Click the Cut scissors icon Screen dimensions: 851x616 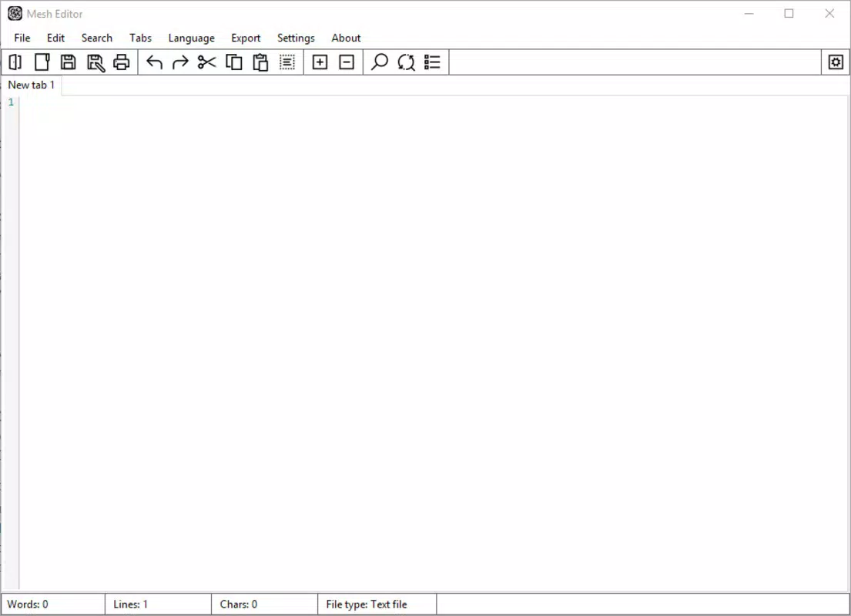pyautogui.click(x=206, y=62)
